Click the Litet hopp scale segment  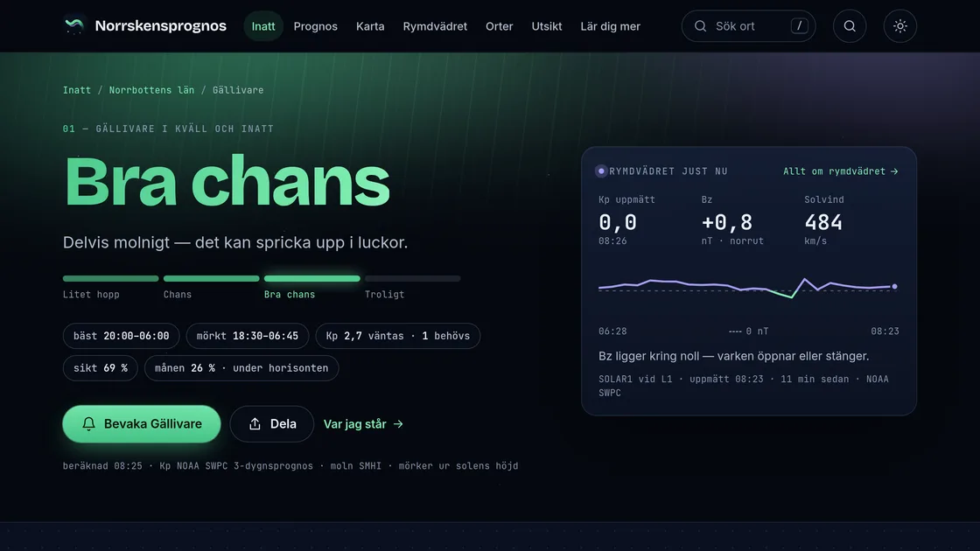[110, 279]
